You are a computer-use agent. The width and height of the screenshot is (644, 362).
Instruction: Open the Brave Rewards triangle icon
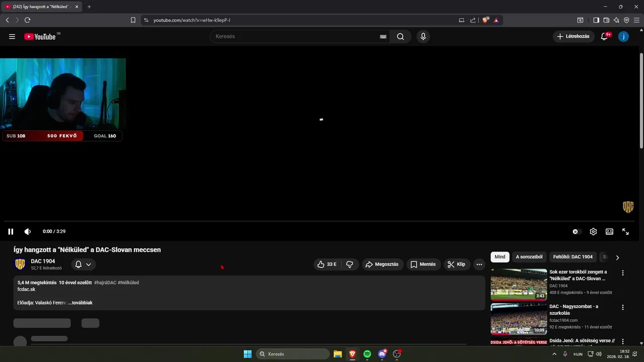(496, 20)
